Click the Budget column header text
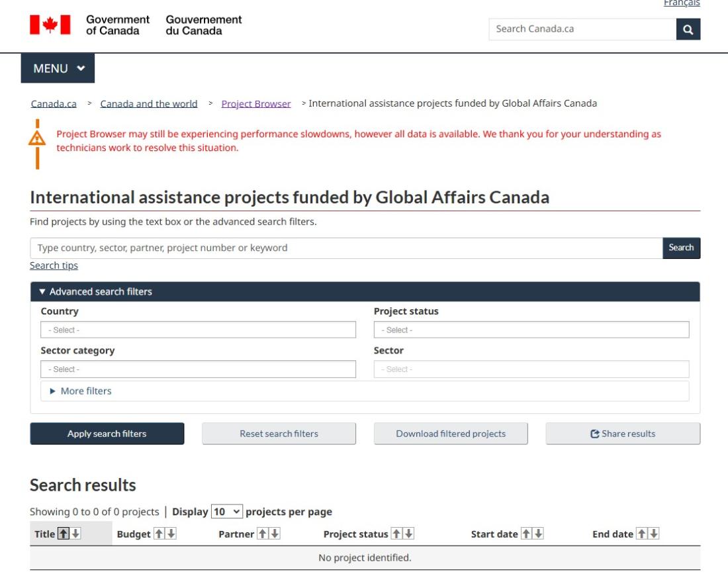Viewport: 728px width, 580px height. (134, 534)
